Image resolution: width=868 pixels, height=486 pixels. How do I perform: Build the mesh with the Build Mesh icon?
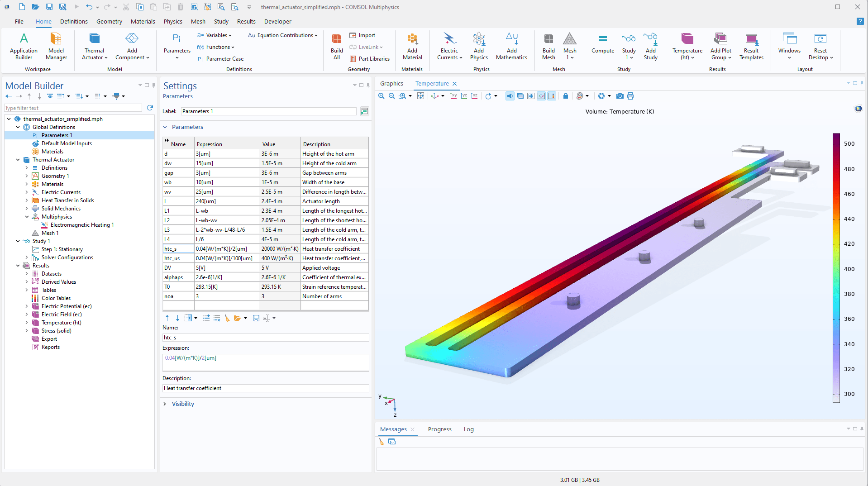click(x=548, y=46)
